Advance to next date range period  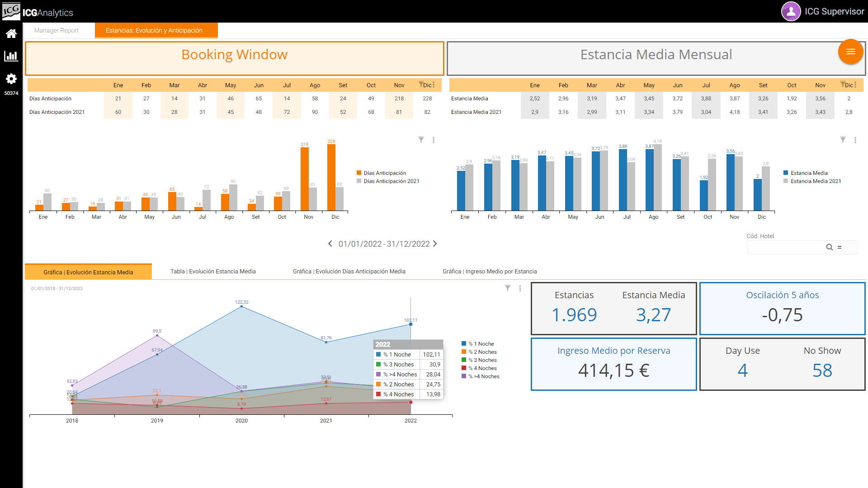click(x=435, y=244)
